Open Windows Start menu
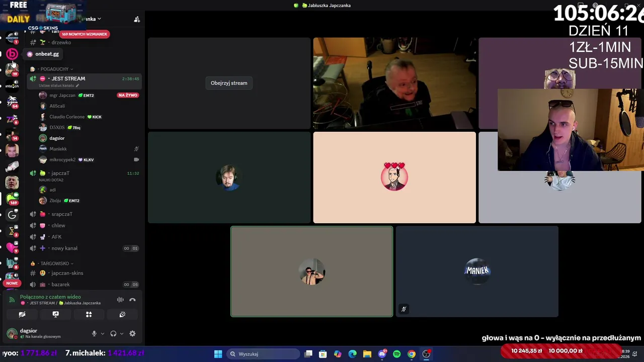The height and width of the screenshot is (362, 644). click(x=218, y=354)
